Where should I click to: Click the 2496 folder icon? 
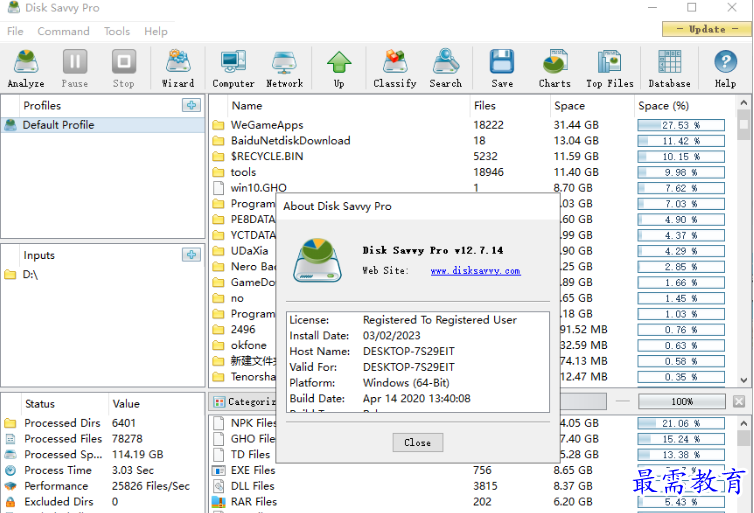tap(218, 330)
